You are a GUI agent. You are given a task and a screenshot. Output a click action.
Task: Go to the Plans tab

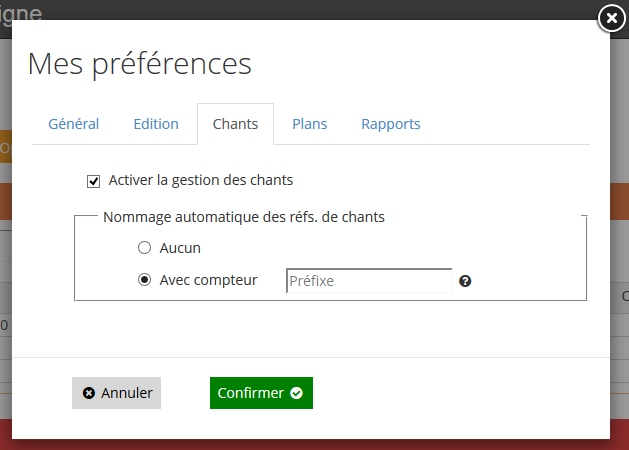310,124
